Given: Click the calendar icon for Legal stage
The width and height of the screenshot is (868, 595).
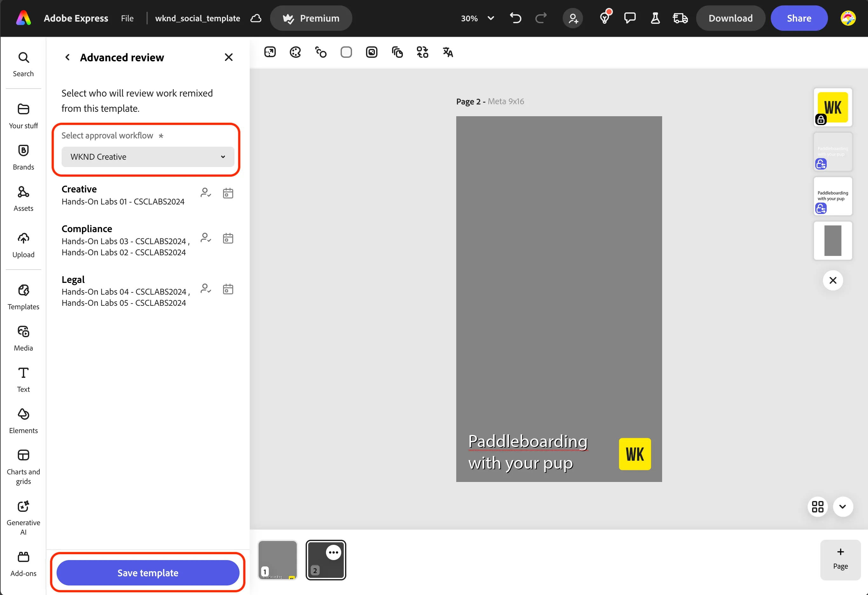Looking at the screenshot, I should click(x=228, y=289).
